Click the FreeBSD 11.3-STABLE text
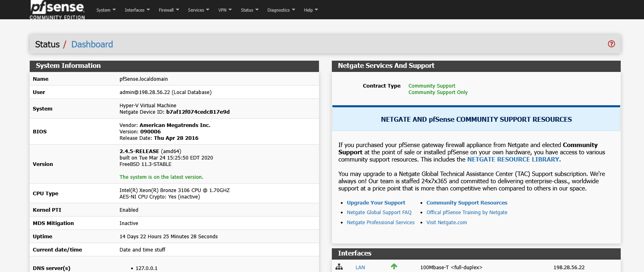 pos(145,164)
